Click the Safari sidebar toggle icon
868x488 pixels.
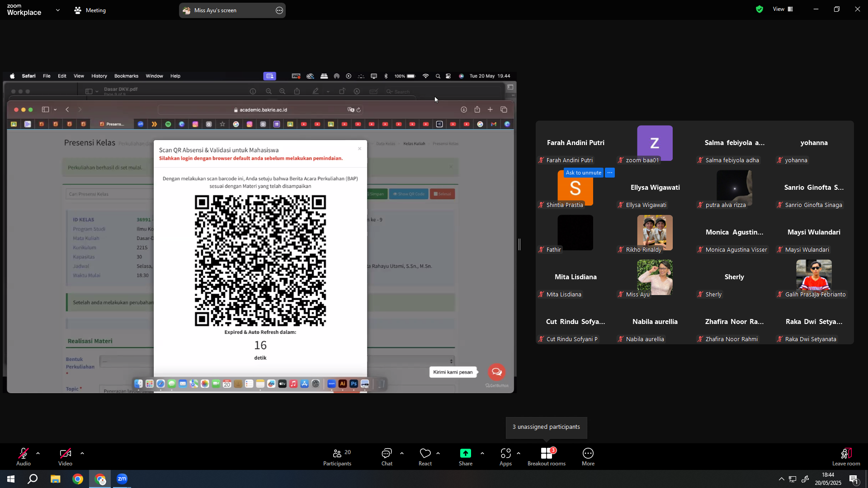45,109
